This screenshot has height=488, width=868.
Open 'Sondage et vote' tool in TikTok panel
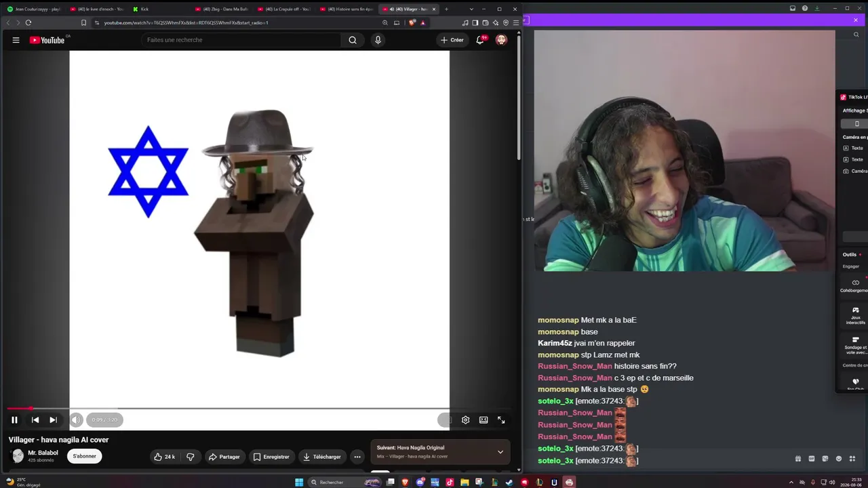point(855,345)
